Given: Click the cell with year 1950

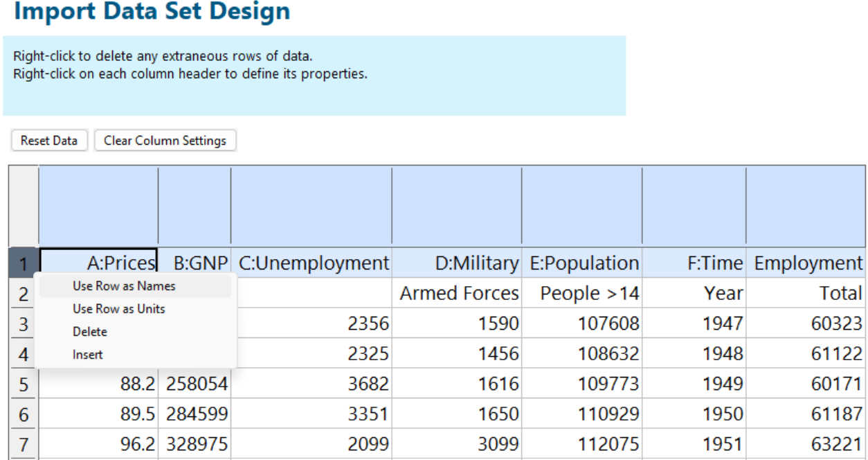Looking at the screenshot, I should (694, 414).
